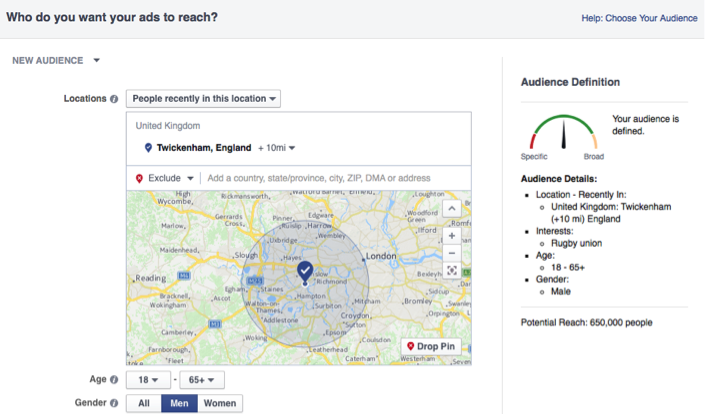
Task: Click the Twickenham, England location entry
Action: pos(204,148)
